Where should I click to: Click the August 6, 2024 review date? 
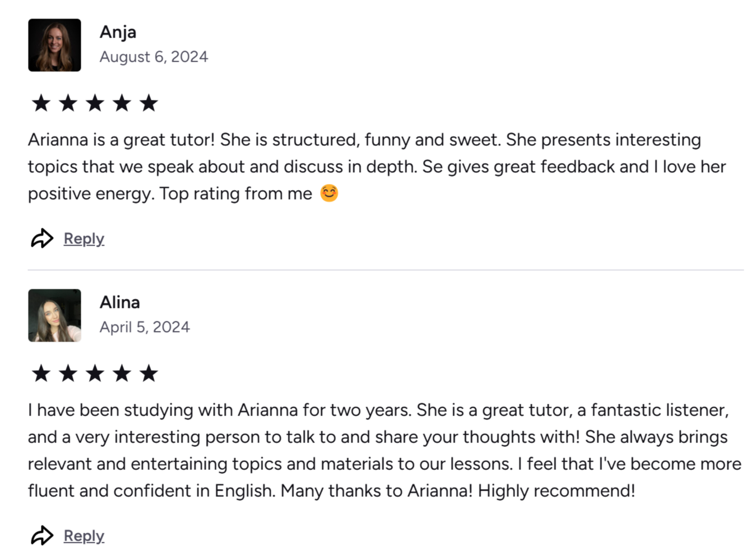coord(154,57)
